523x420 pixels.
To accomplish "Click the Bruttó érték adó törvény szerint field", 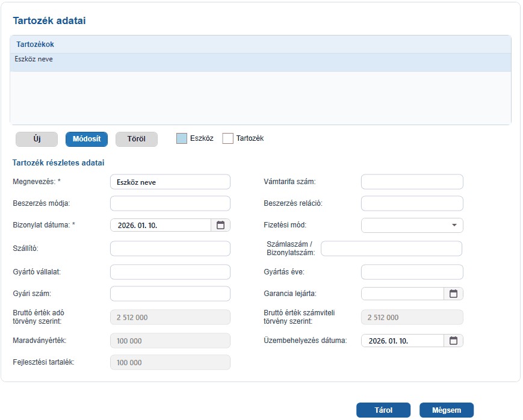I will coord(170,317).
